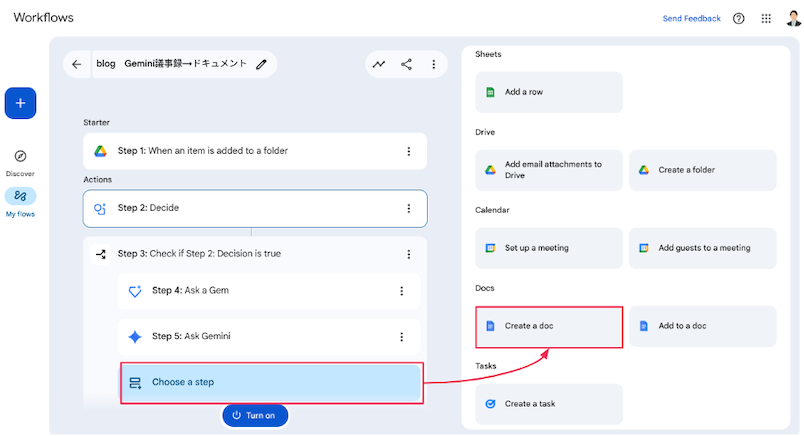Open the flow header three-dot menu
804x436 pixels.
[x=434, y=64]
